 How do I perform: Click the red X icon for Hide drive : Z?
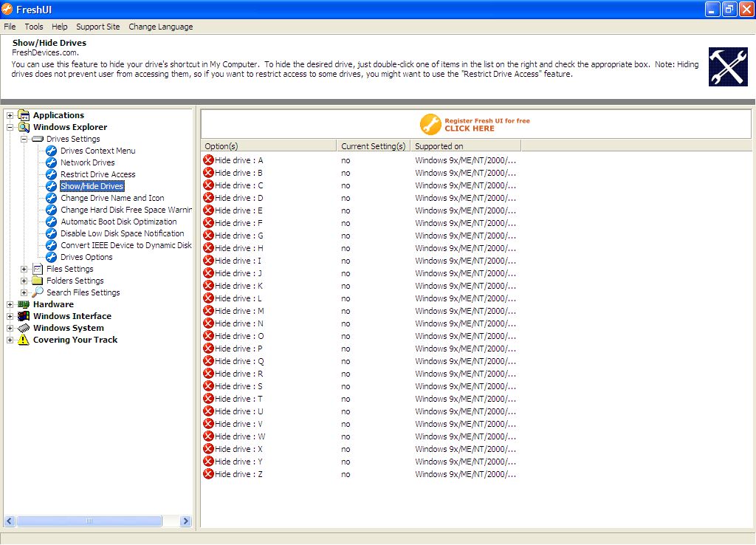tap(208, 473)
